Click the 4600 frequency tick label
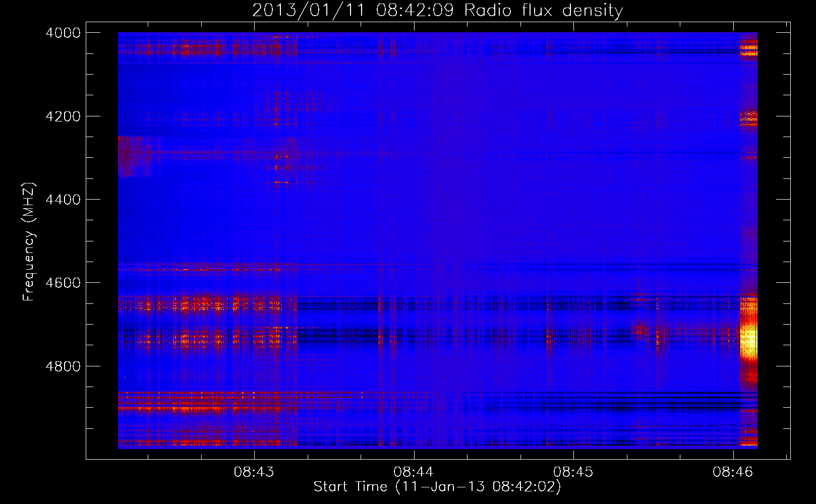This screenshot has width=816, height=504. 63,283
